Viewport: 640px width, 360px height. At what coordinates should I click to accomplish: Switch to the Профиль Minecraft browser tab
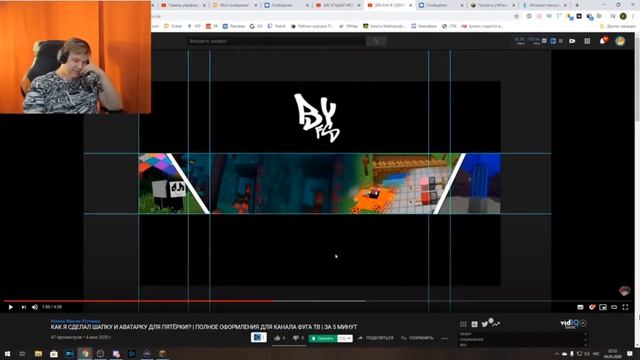click(x=492, y=5)
